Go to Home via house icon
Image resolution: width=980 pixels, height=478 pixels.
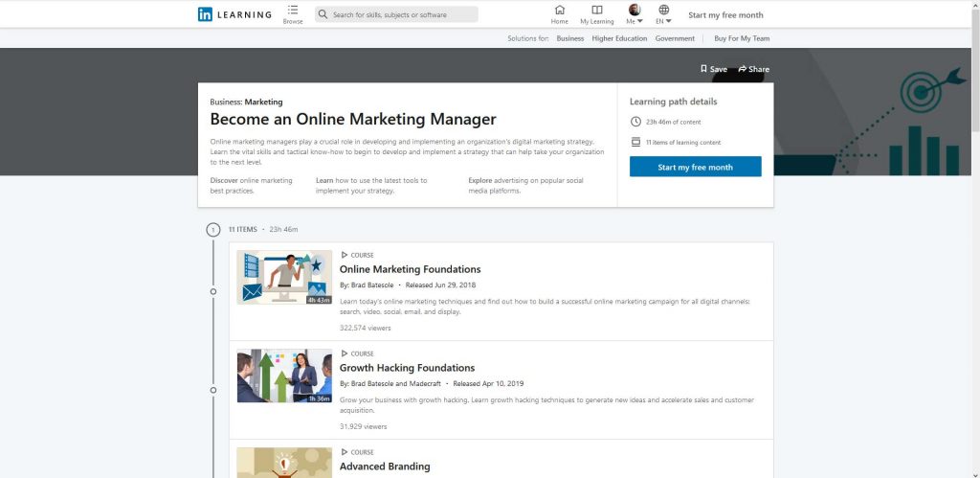pyautogui.click(x=559, y=10)
